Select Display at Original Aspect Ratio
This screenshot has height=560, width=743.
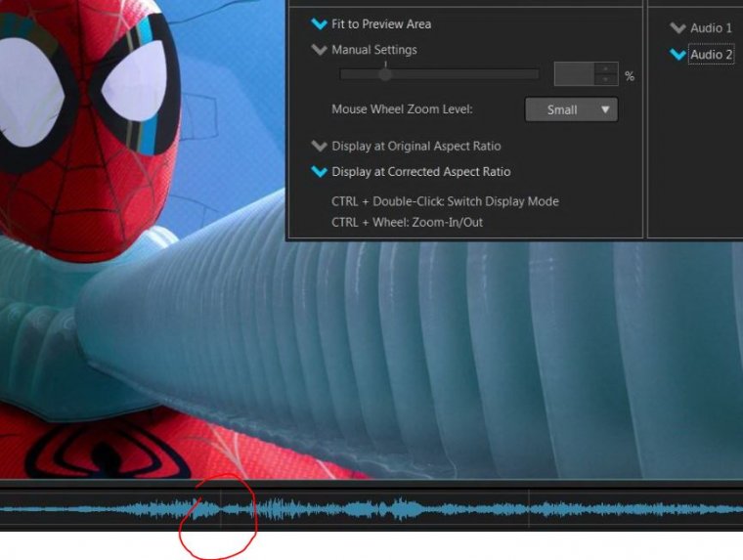pyautogui.click(x=406, y=146)
